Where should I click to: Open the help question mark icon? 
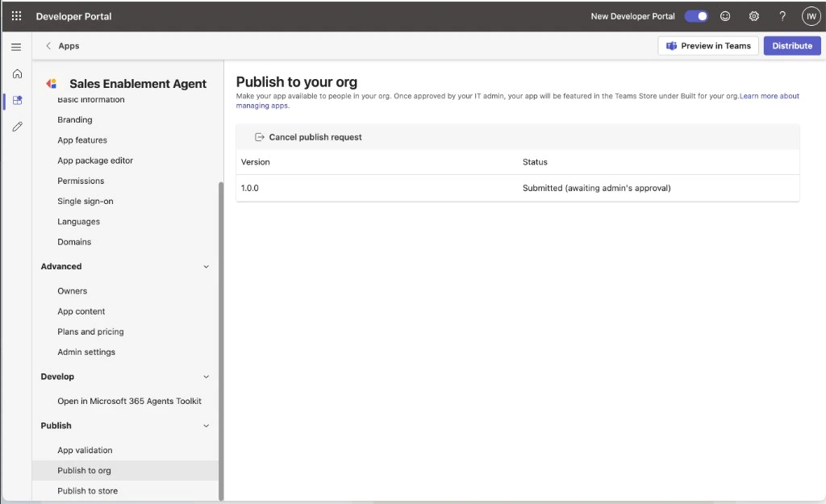(782, 16)
